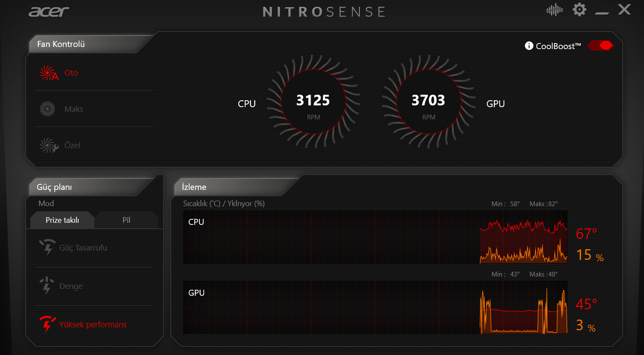This screenshot has height=355, width=644.
Task: Click the GPU temperature value 45°
Action: [x=586, y=304]
